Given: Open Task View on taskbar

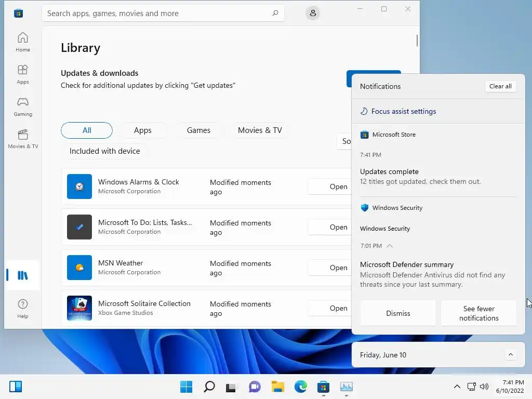Looking at the screenshot, I should (231, 387).
